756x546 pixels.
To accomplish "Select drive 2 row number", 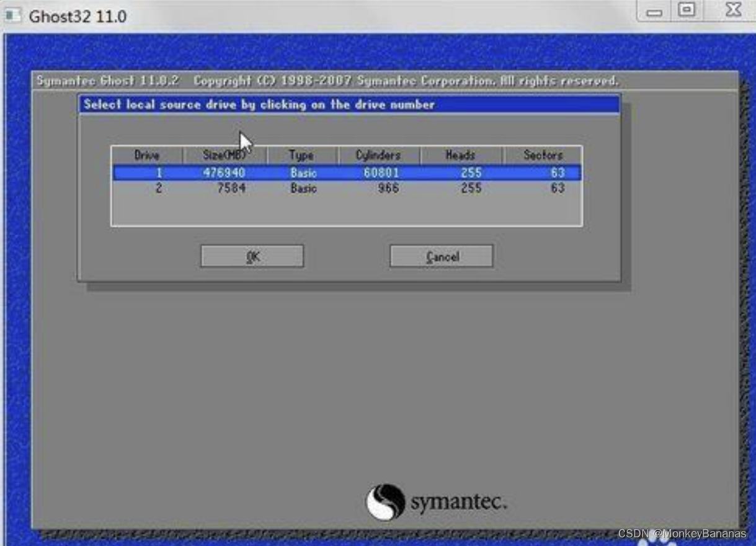I will tap(158, 188).
